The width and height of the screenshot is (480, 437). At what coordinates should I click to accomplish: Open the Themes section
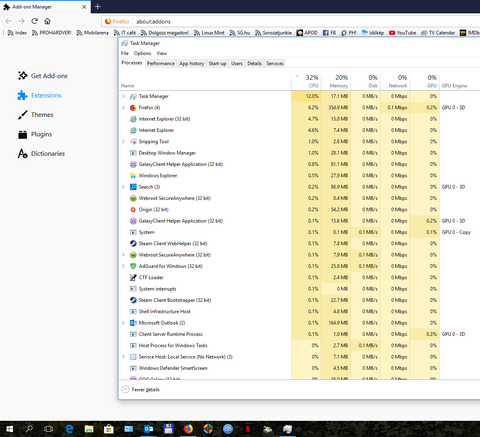click(x=35, y=115)
